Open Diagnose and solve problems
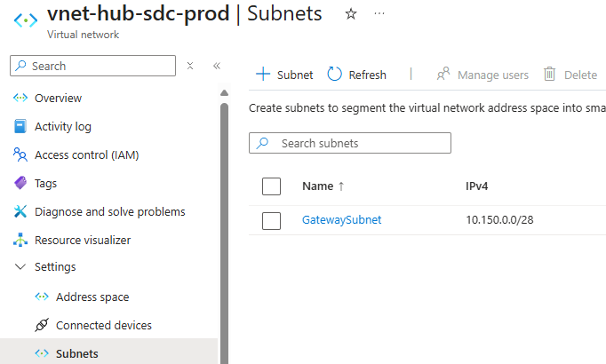This screenshot has height=364, width=606. [x=110, y=211]
